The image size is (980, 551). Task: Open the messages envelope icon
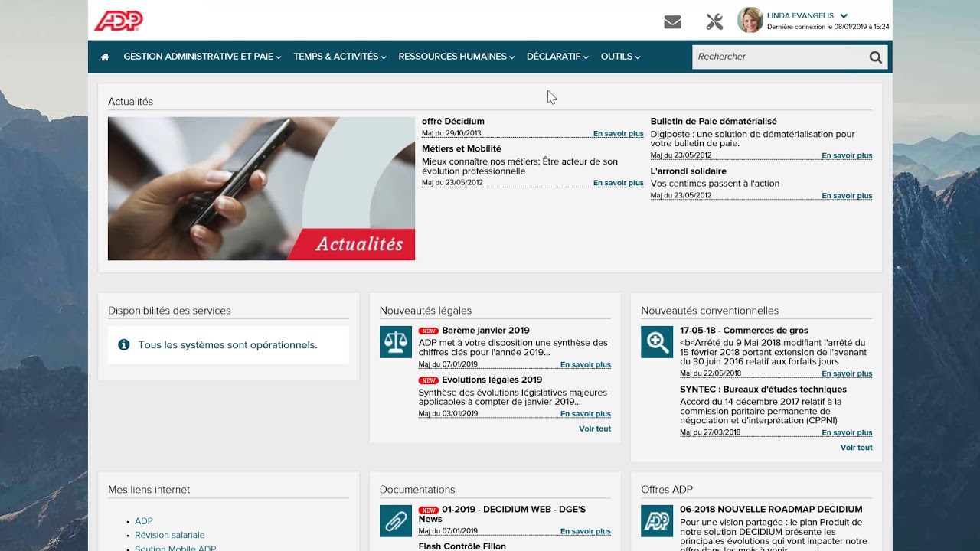click(x=672, y=22)
